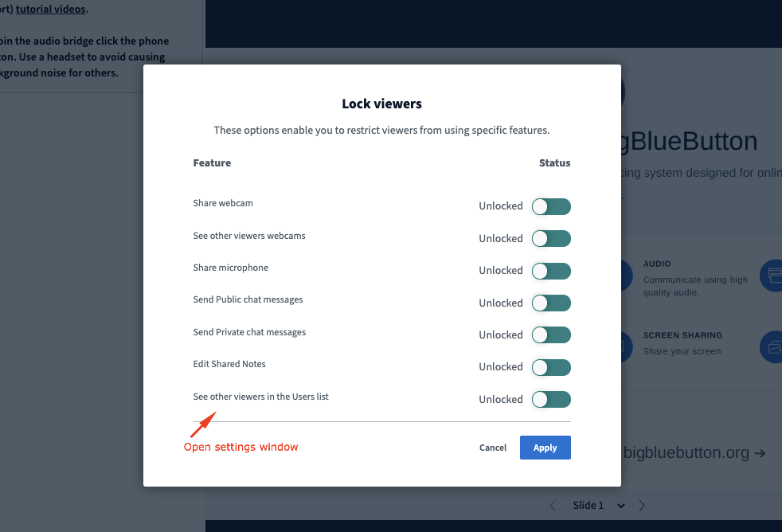Open the Slide 1 dropdown
The width and height of the screenshot is (782, 532).
(x=621, y=505)
